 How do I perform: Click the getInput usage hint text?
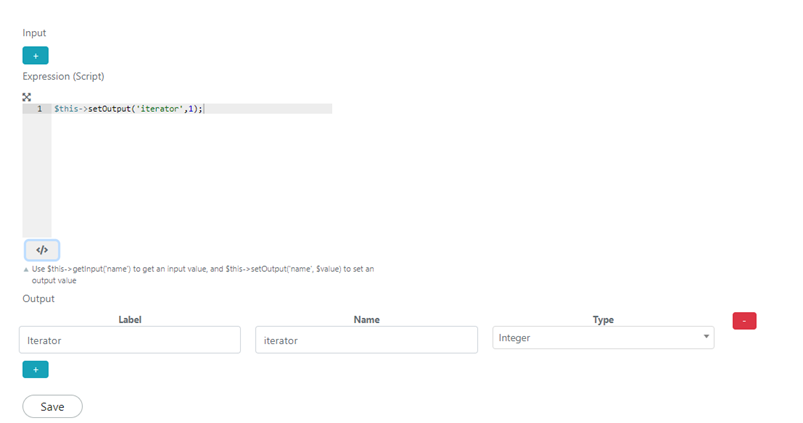click(x=203, y=274)
